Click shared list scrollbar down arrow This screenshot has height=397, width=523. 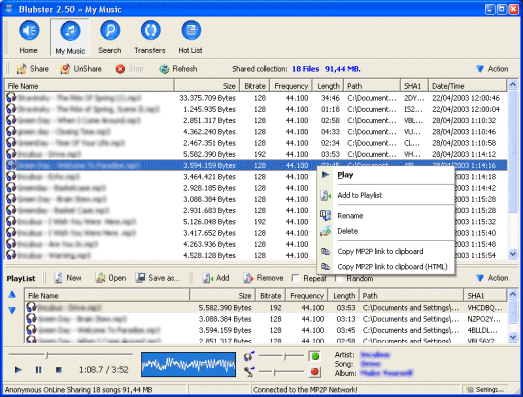[513, 254]
